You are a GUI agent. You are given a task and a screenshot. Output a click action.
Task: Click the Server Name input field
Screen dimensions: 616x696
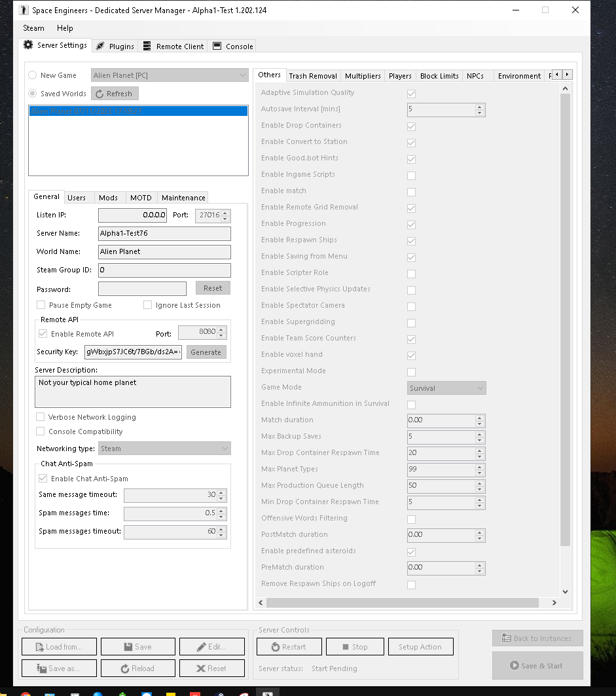point(164,233)
